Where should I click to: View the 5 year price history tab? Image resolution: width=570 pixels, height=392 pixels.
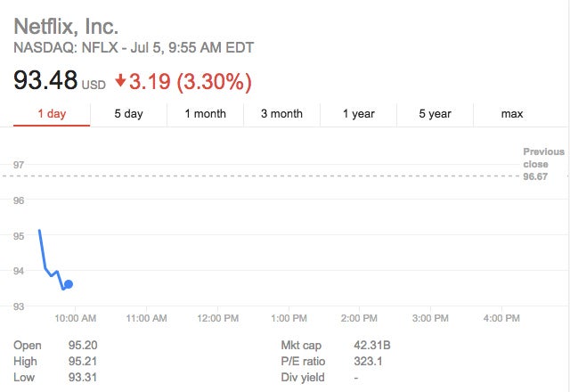[x=436, y=114]
